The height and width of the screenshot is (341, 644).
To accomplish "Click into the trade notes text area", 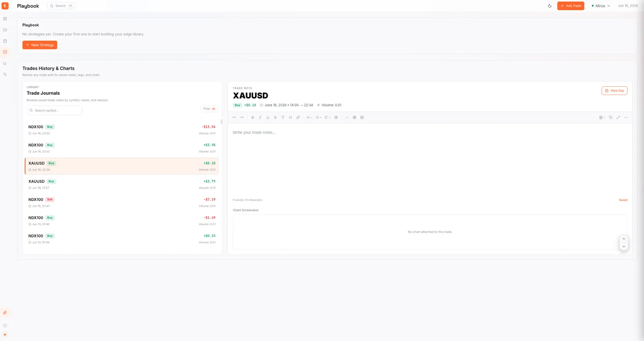I will (430, 161).
